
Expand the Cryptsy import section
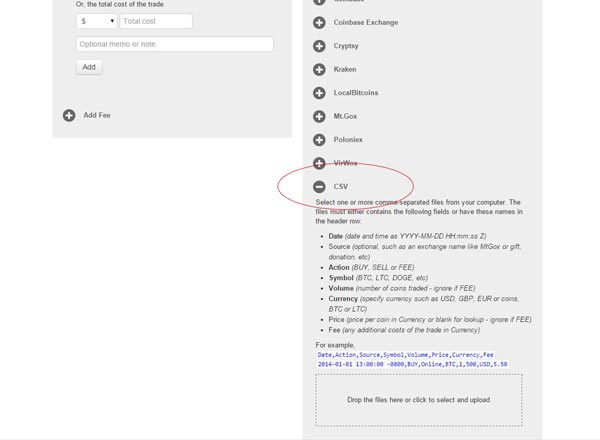point(319,46)
